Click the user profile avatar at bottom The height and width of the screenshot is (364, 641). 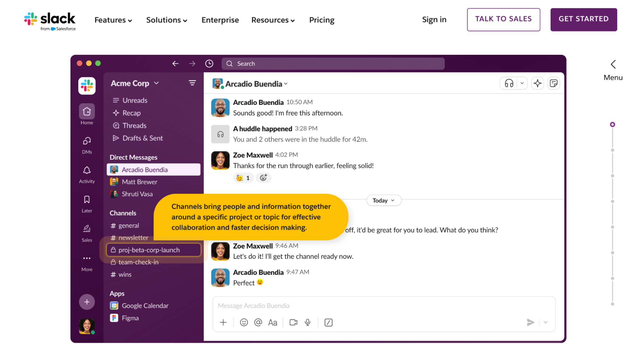(x=87, y=326)
